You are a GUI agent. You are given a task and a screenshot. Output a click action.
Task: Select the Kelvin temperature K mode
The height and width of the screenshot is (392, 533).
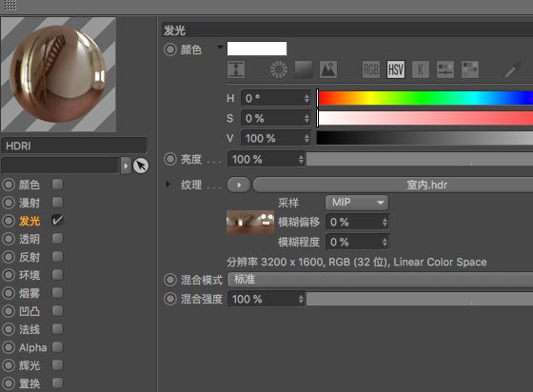[421, 69]
